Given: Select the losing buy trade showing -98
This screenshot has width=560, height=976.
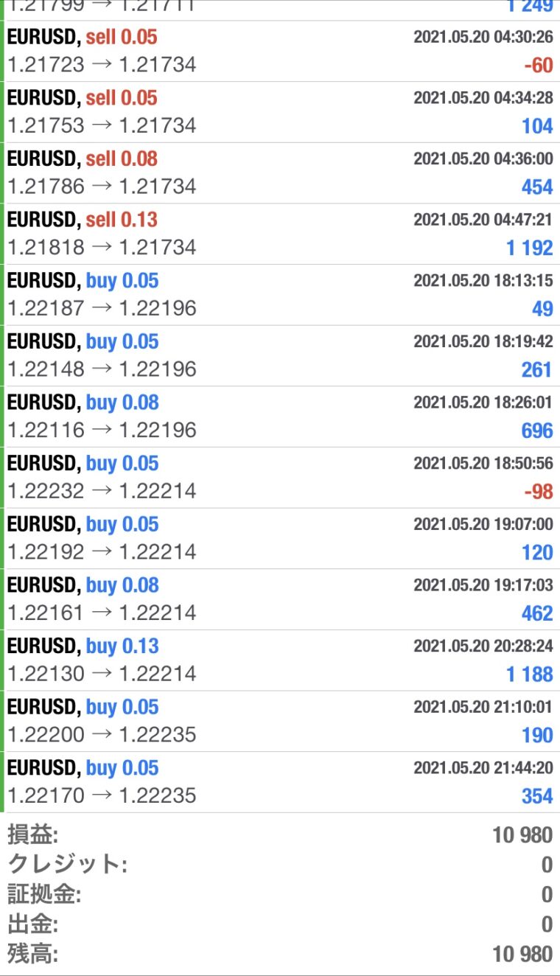Looking at the screenshot, I should click(280, 478).
